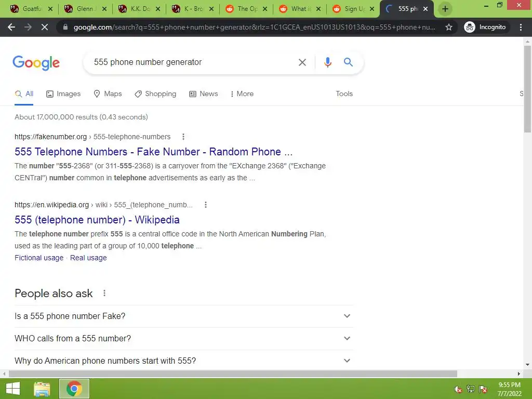Select the Shopping search tab
532x399 pixels.
tap(155, 94)
